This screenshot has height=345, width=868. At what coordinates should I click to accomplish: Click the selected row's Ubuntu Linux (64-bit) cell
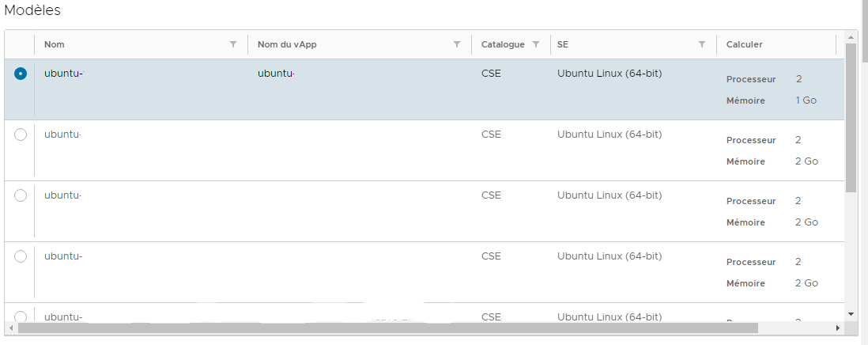609,73
